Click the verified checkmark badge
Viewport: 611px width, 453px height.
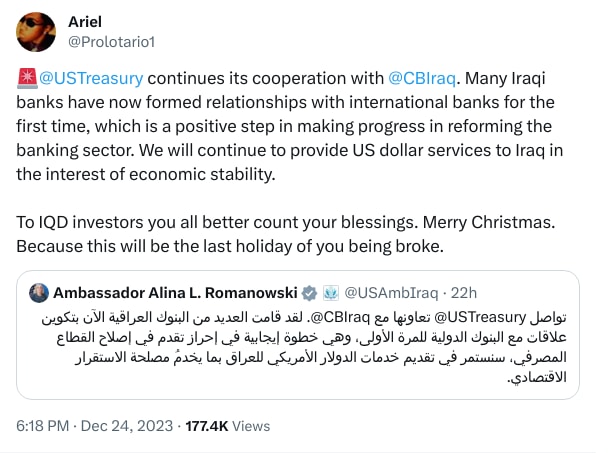coord(309,293)
